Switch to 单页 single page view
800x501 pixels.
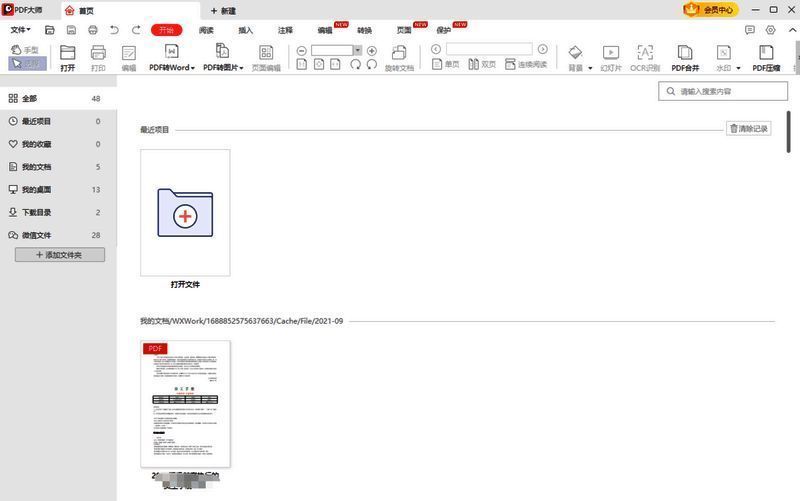click(x=446, y=64)
